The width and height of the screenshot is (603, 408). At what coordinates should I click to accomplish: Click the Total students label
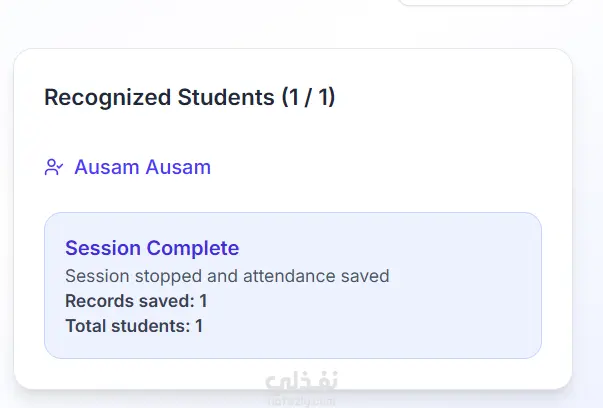tap(128, 325)
